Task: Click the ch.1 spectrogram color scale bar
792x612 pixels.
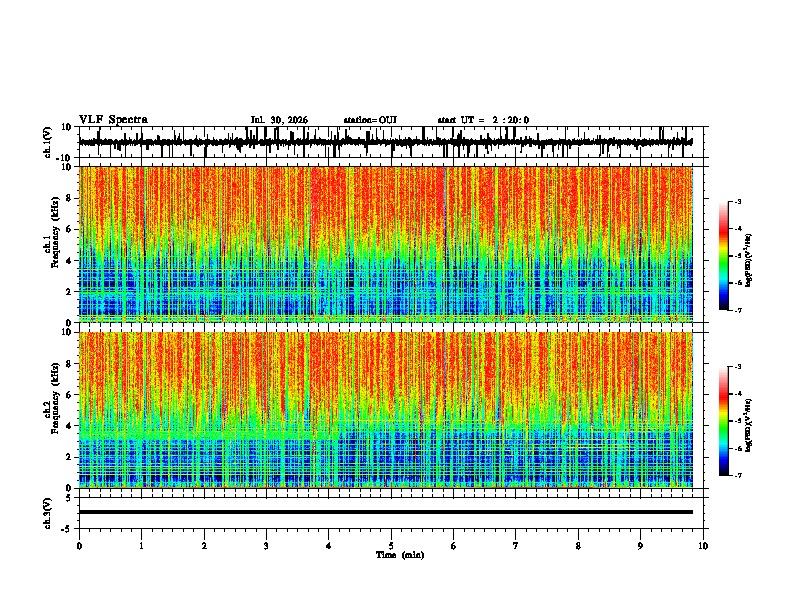Action: point(724,256)
